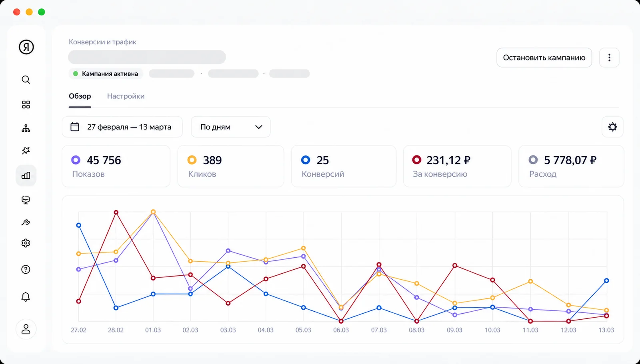Open chart settings gear above the graph

click(x=612, y=127)
